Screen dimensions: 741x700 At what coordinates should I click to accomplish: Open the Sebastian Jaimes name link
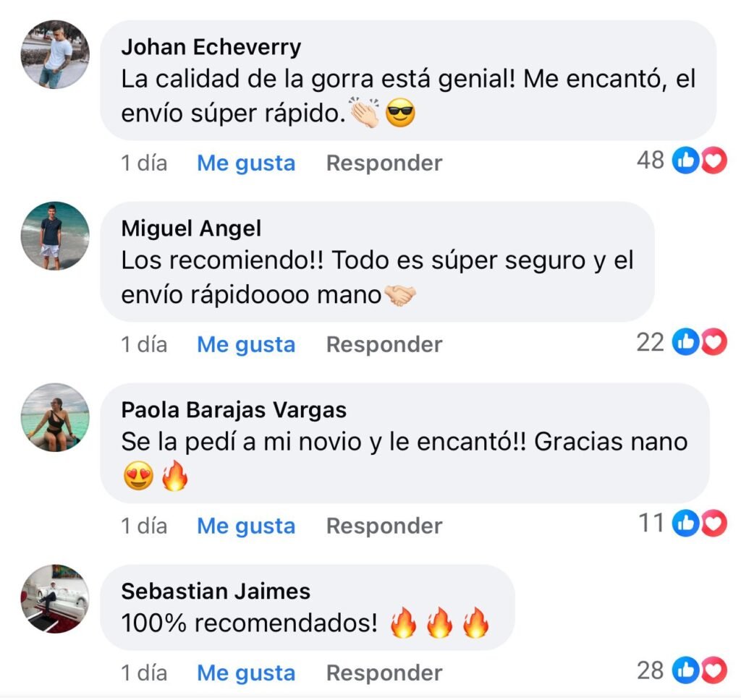pos(216,592)
